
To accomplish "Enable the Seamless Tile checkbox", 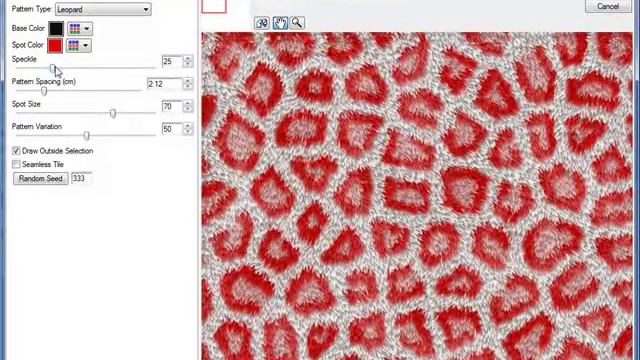I will [16, 164].
